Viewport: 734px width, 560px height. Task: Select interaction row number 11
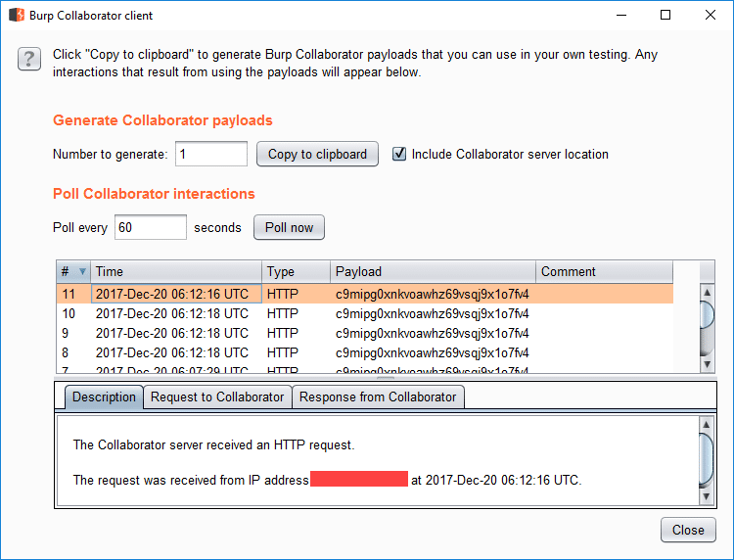tap(365, 294)
